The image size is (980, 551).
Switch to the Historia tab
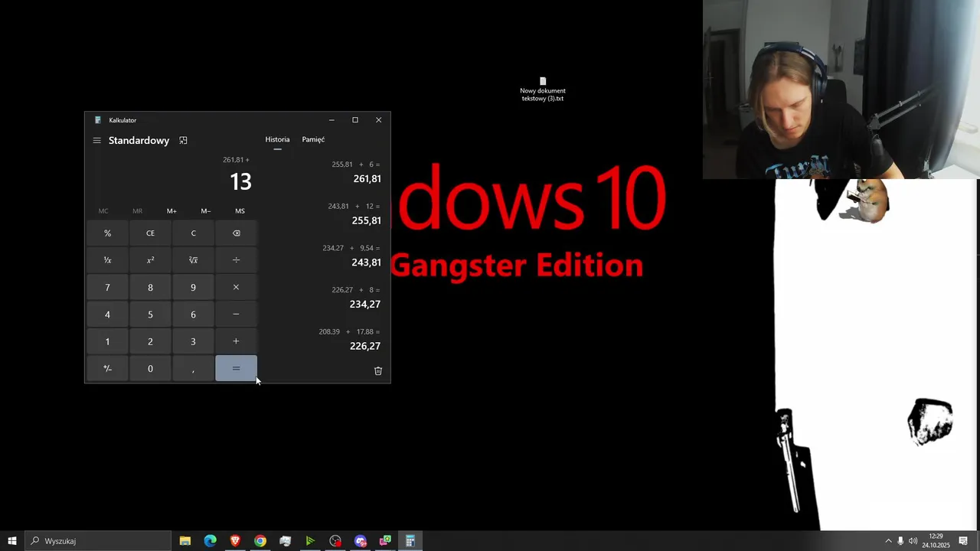coord(277,139)
